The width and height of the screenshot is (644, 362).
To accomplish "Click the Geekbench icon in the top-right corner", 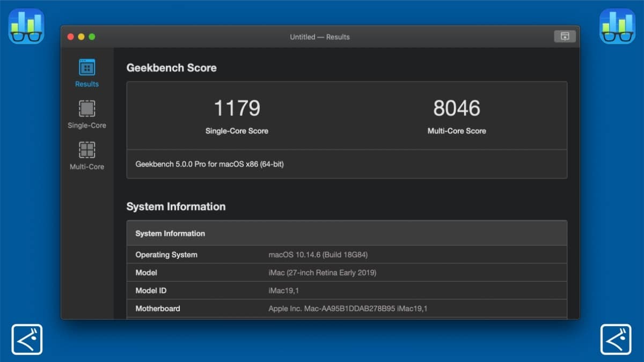I will [x=617, y=25].
